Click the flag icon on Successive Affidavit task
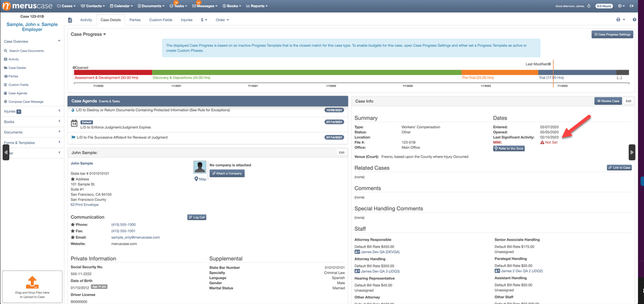This screenshot has height=304, width=644. coord(73,137)
